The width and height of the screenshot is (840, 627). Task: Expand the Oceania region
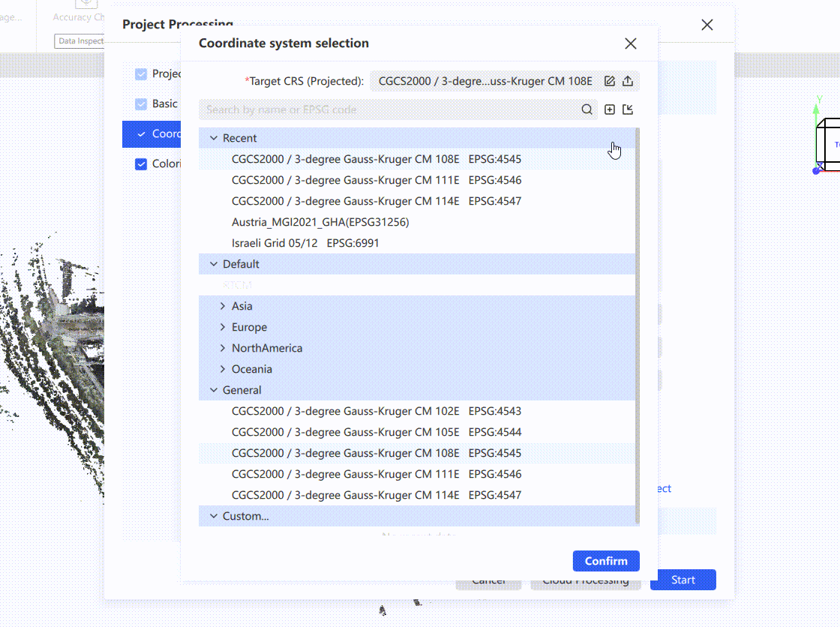coord(222,369)
